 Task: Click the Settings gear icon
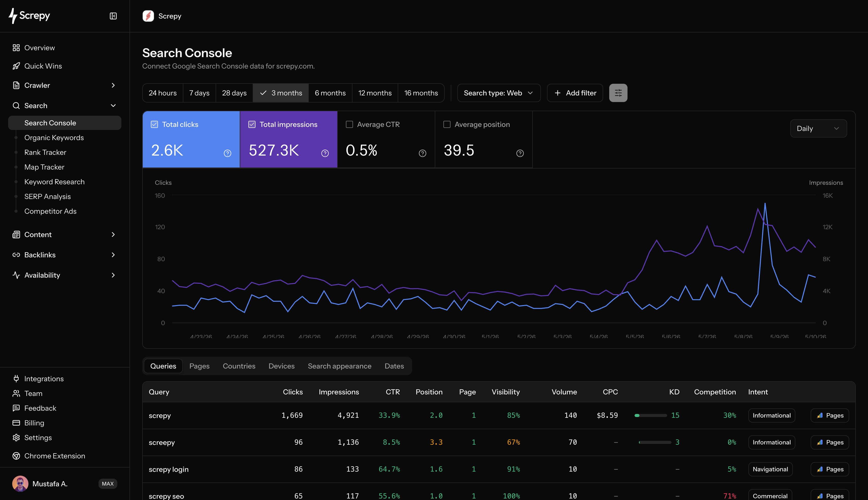pyautogui.click(x=16, y=438)
